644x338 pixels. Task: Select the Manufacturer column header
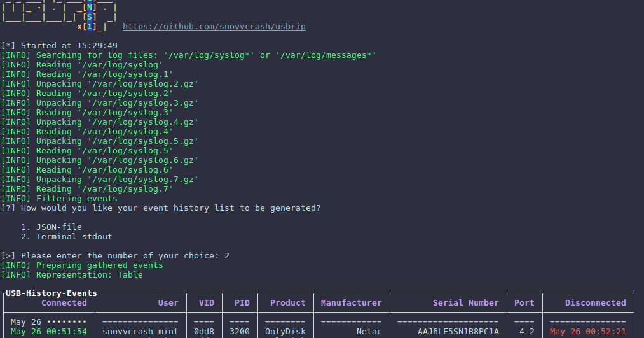pos(351,303)
